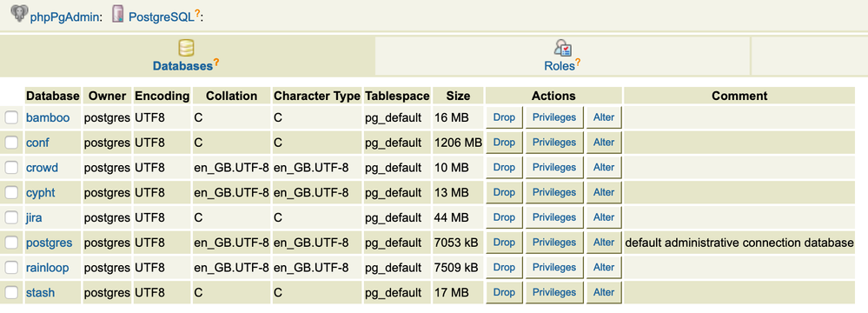Tick the checkbox for crowd database
Viewport: 868px width, 313px height.
[11, 167]
